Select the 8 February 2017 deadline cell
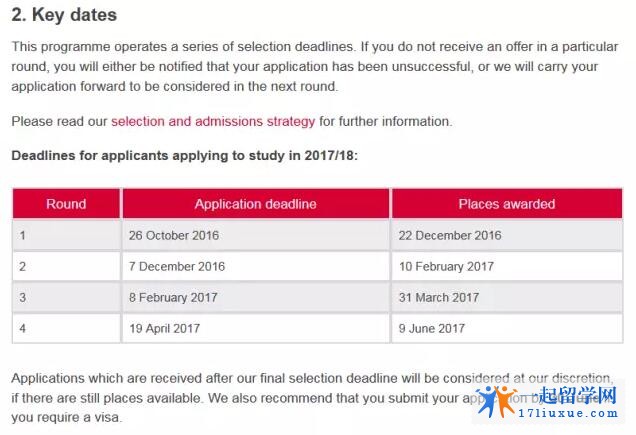Viewport: 636px width, 435px height. click(256, 297)
